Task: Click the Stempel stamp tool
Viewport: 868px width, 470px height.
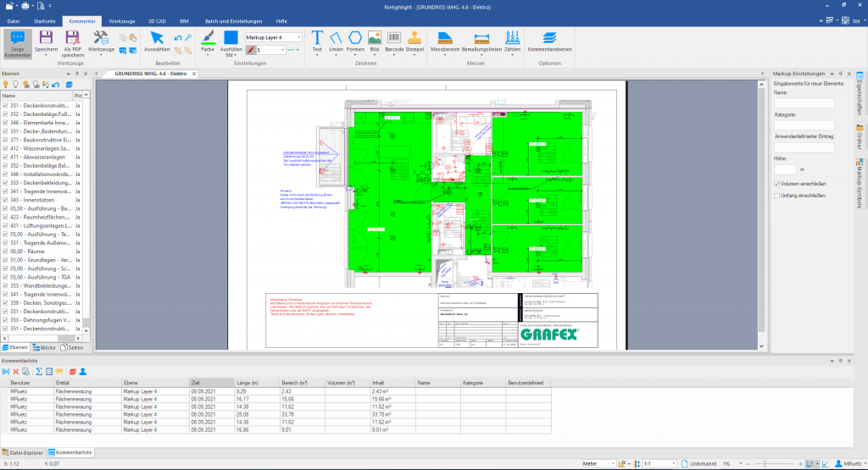Action: point(415,39)
